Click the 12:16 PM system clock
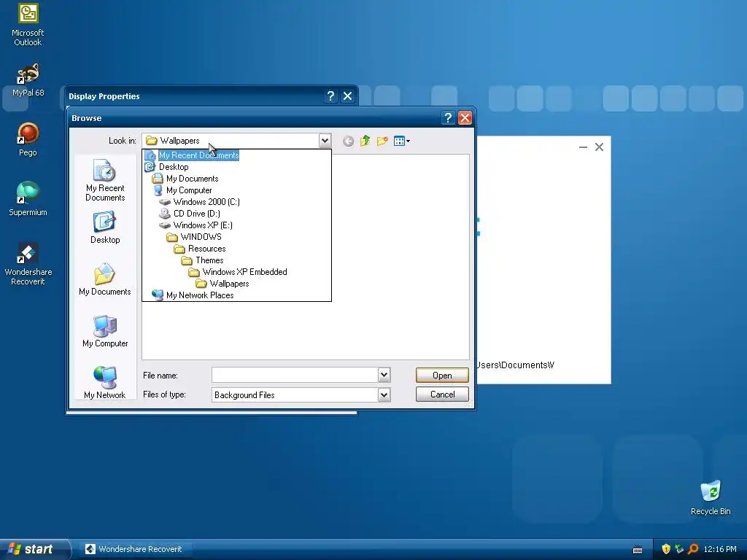The image size is (747, 560). 720,549
